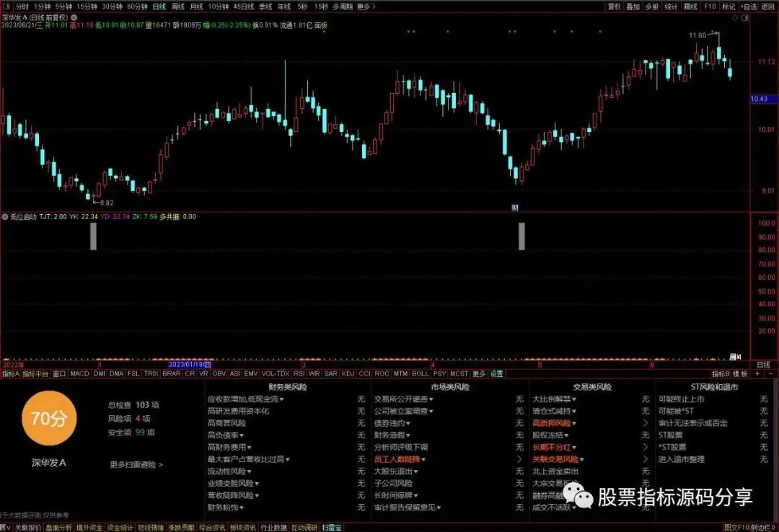The height and width of the screenshot is (532, 779).
Task: Click the diamond icon above the price chart
Action: point(735,18)
